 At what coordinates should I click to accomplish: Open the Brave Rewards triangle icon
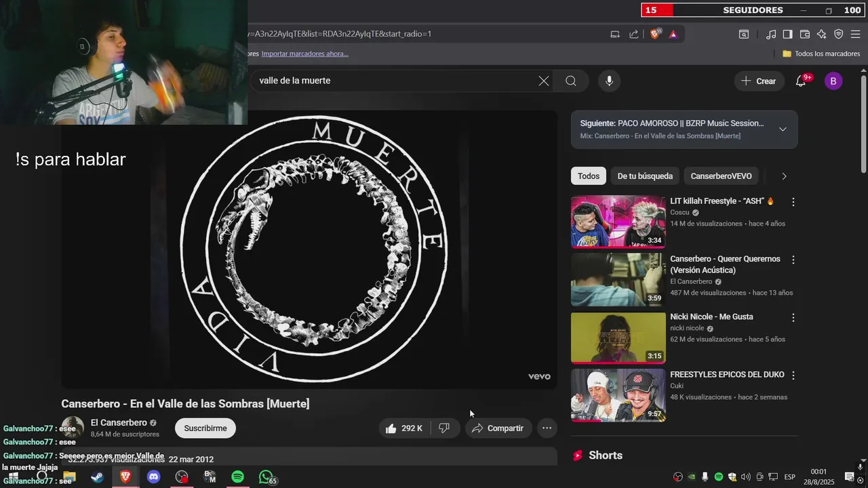click(x=673, y=34)
